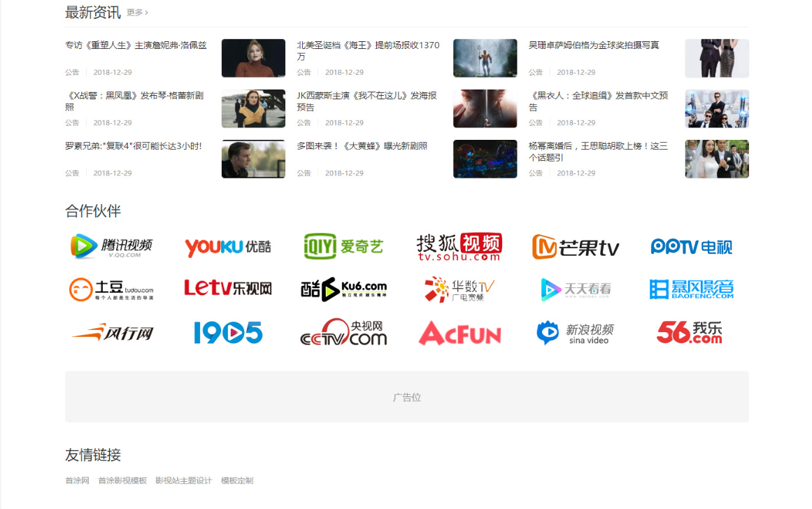
Task: Open the X战警：黑凤凰 news headline
Action: [x=135, y=101]
